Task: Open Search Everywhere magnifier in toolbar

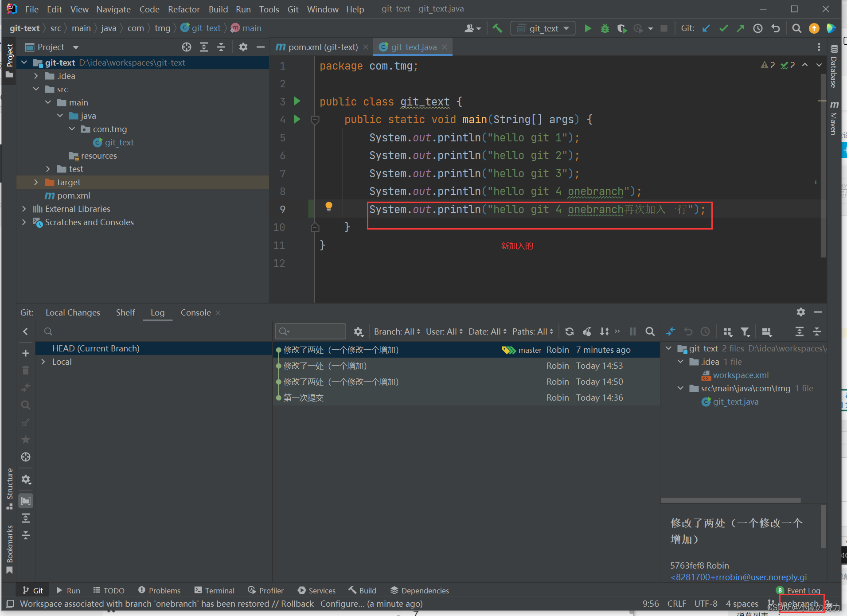Action: pos(796,28)
